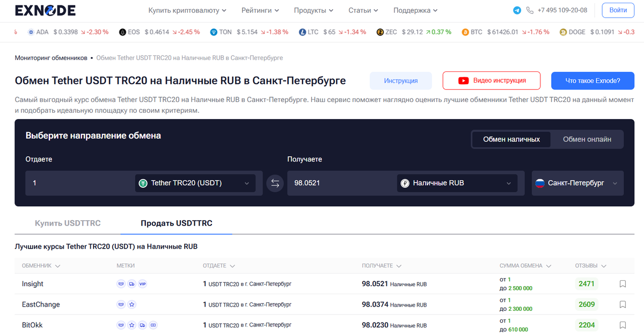This screenshot has height=335, width=644.
Task: Click the TON coin icon in ticker
Action: click(214, 32)
